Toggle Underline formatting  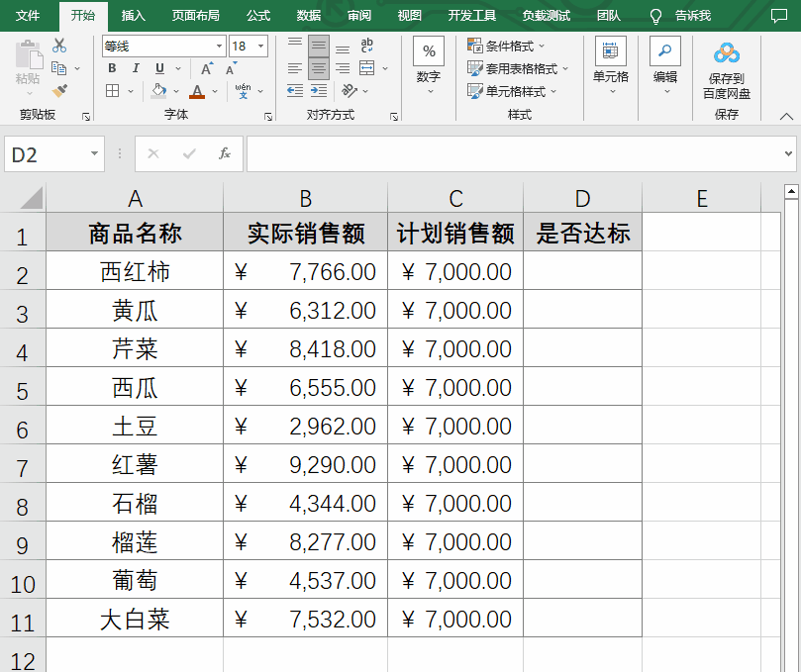[x=159, y=68]
